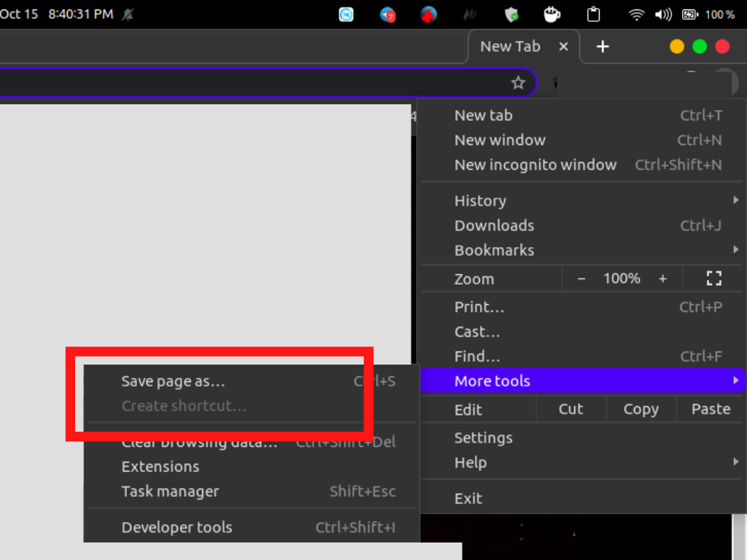Select Print… from the menu
Viewport: 747px width, 560px height.
click(x=581, y=307)
